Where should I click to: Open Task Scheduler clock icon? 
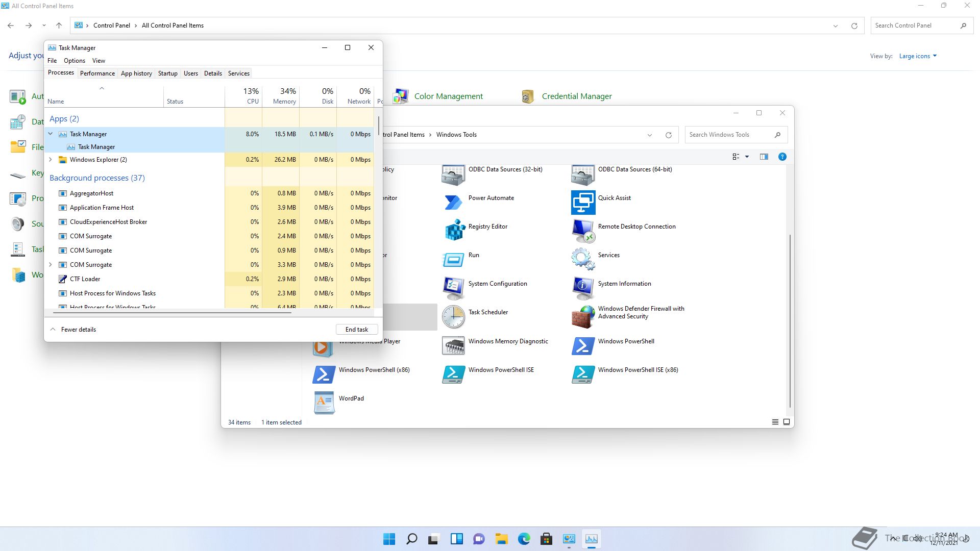coord(454,317)
